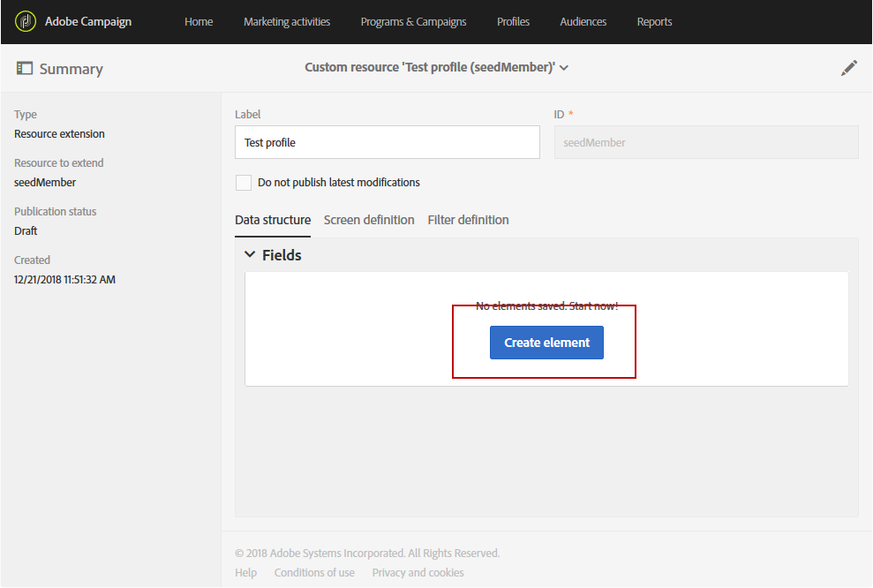
Task: Click the Label input field
Action: [x=388, y=142]
